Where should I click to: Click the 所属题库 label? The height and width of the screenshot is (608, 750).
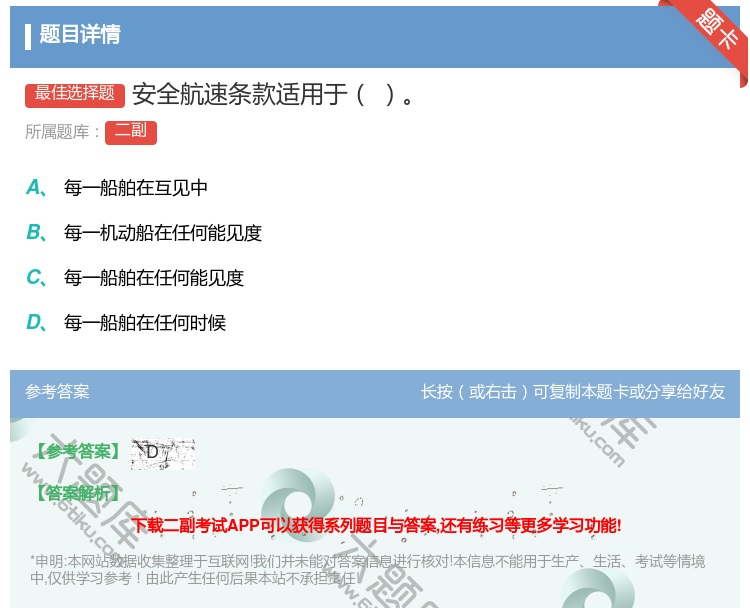click(x=62, y=132)
